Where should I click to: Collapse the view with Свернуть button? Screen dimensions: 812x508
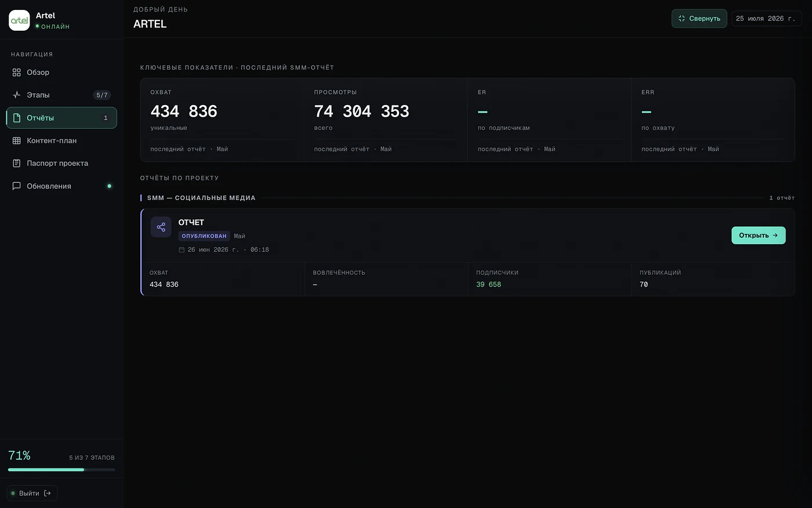(699, 19)
